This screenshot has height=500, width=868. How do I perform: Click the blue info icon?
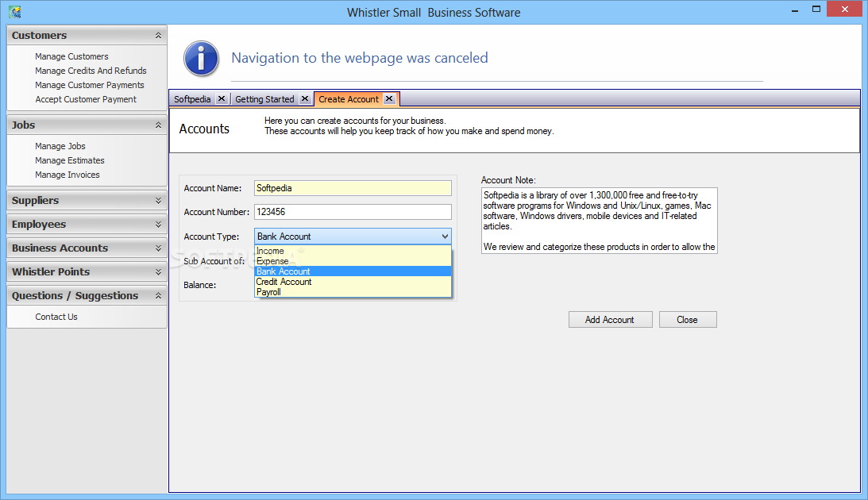202,58
